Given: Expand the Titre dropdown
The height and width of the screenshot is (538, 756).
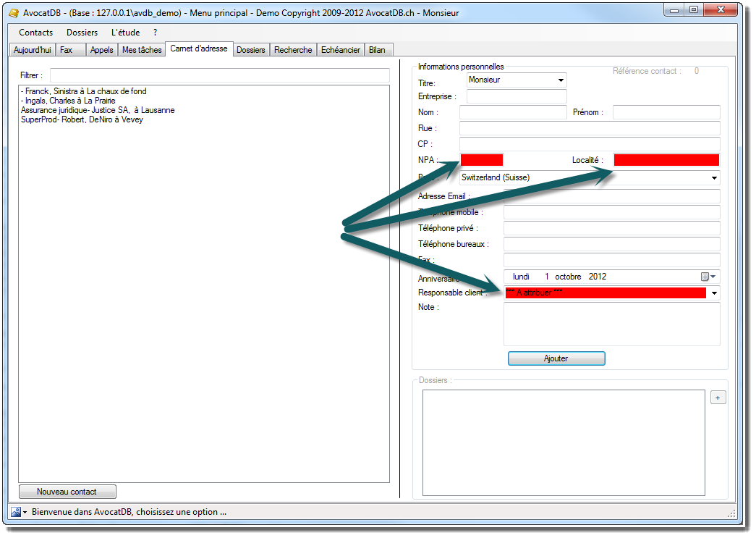Looking at the screenshot, I should [x=560, y=80].
